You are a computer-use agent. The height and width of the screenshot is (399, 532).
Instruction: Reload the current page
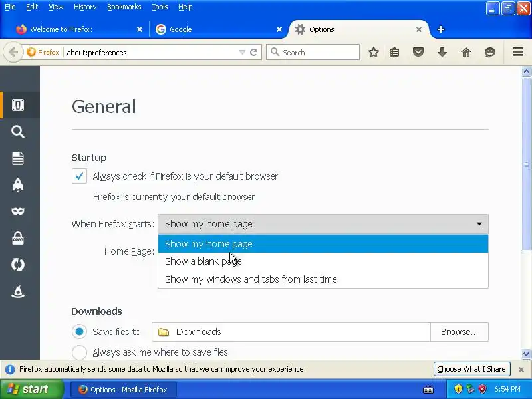253,53
